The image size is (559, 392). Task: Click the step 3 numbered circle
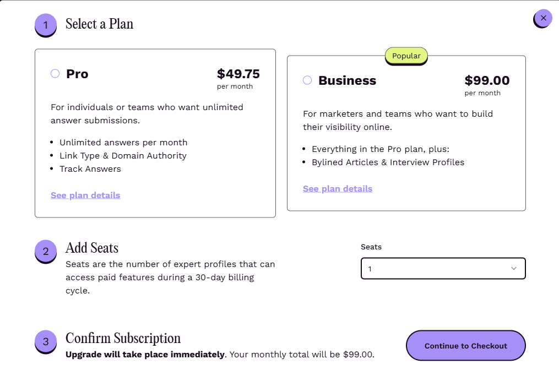tap(45, 341)
